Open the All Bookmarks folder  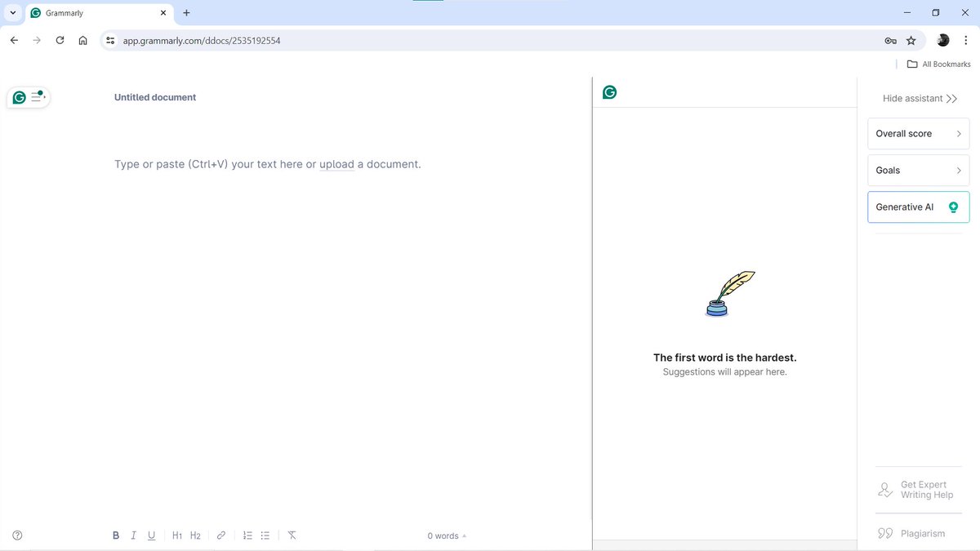coord(939,64)
